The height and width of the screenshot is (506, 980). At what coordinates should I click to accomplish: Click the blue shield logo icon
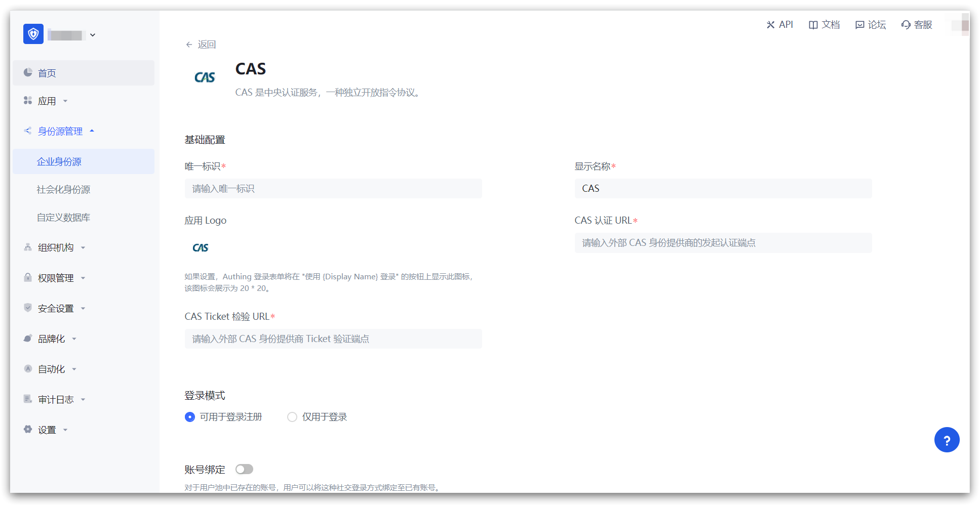[33, 34]
